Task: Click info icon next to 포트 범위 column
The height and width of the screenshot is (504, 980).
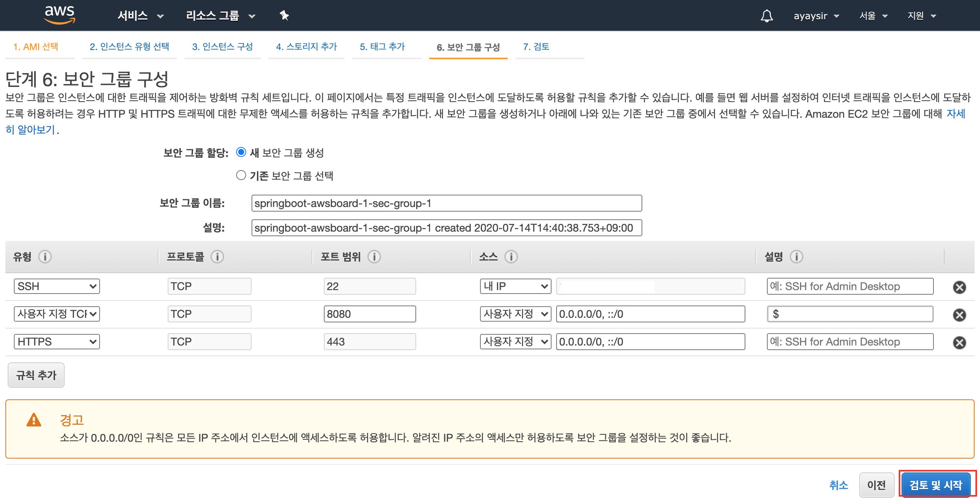Action: 374,257
